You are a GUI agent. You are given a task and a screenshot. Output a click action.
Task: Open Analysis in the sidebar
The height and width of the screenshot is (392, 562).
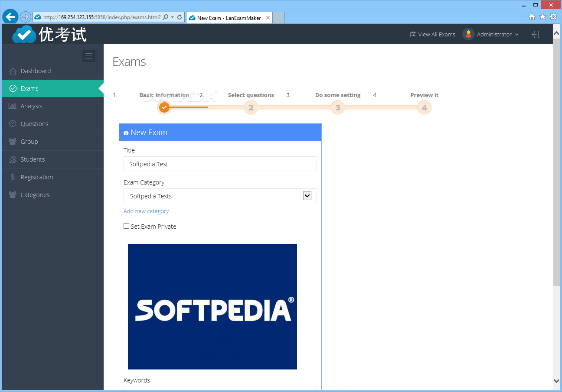[52, 106]
